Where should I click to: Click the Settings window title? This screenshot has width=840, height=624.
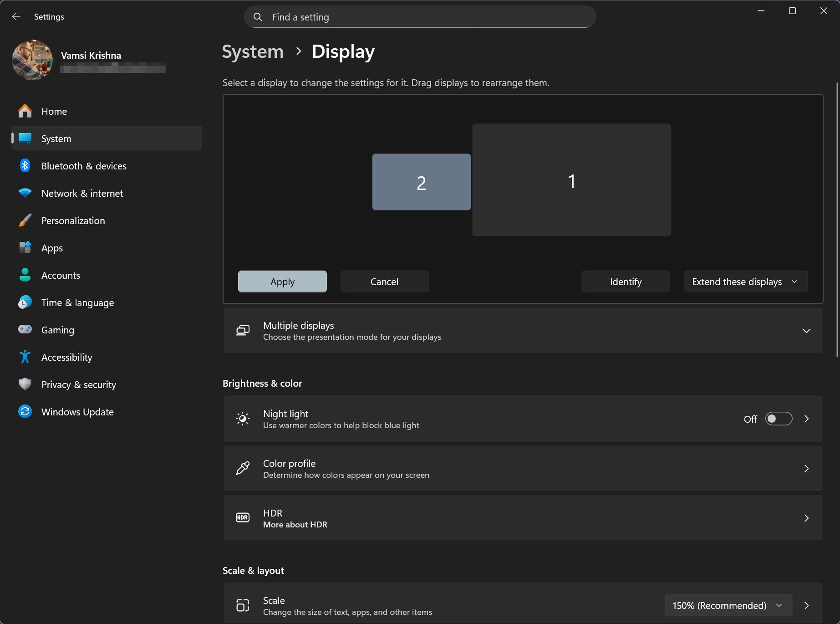pos(49,17)
